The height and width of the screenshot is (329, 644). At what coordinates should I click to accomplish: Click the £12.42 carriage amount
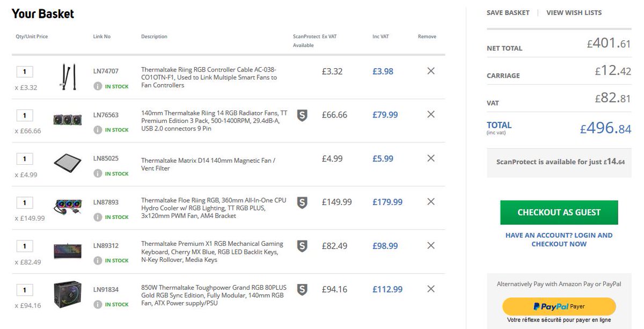point(613,71)
